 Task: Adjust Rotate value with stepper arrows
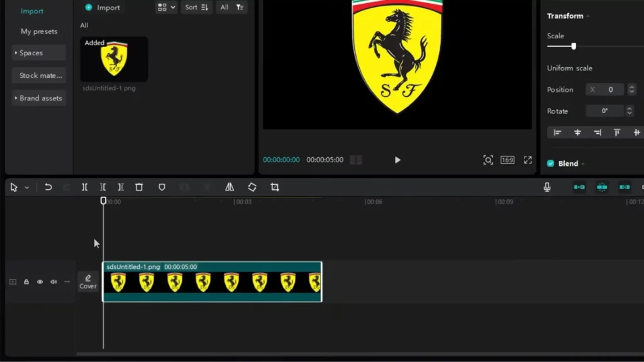(x=629, y=111)
